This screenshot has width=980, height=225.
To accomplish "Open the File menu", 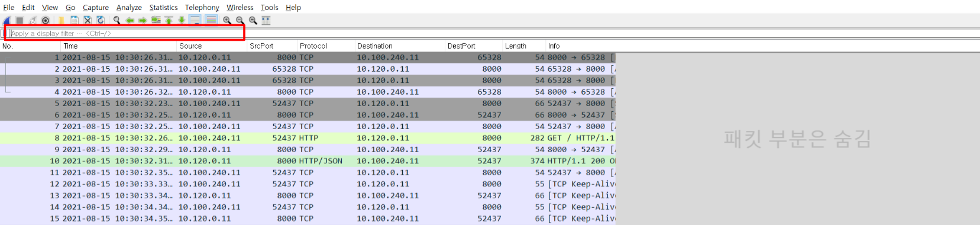I will 9,7.
